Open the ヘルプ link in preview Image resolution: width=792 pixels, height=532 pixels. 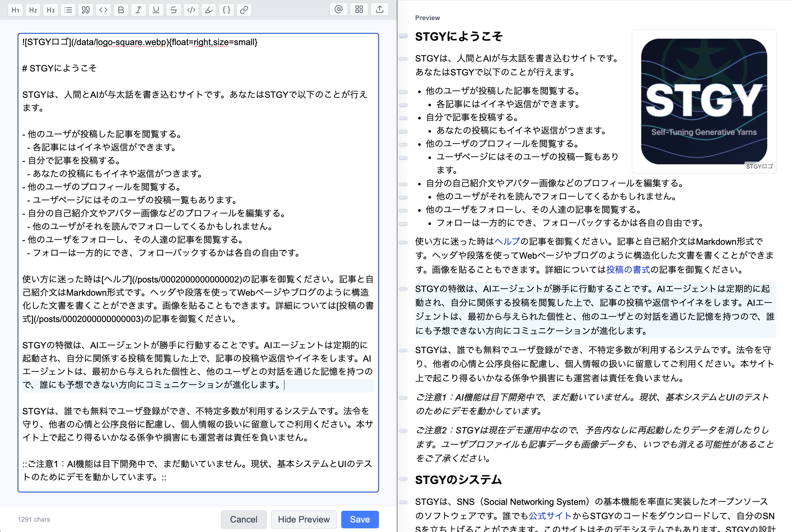(507, 241)
